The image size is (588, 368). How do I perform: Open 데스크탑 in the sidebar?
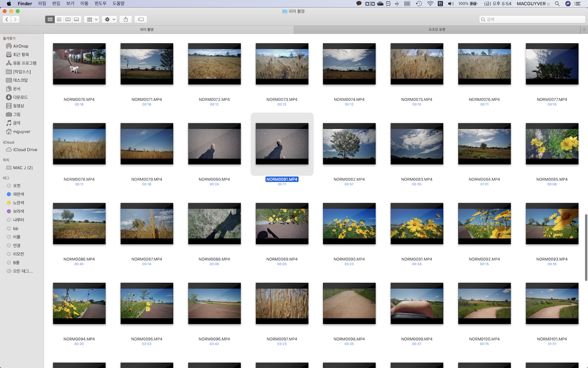pos(20,80)
